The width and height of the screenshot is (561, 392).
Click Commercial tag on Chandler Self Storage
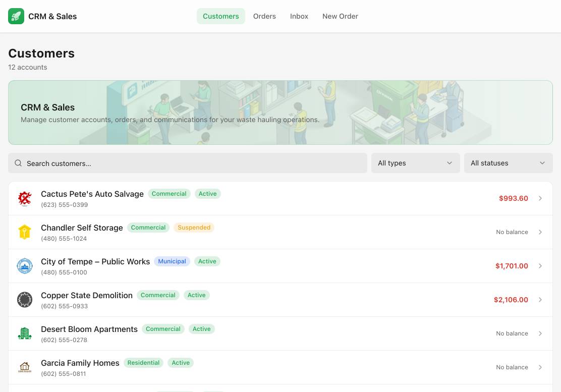tap(148, 228)
